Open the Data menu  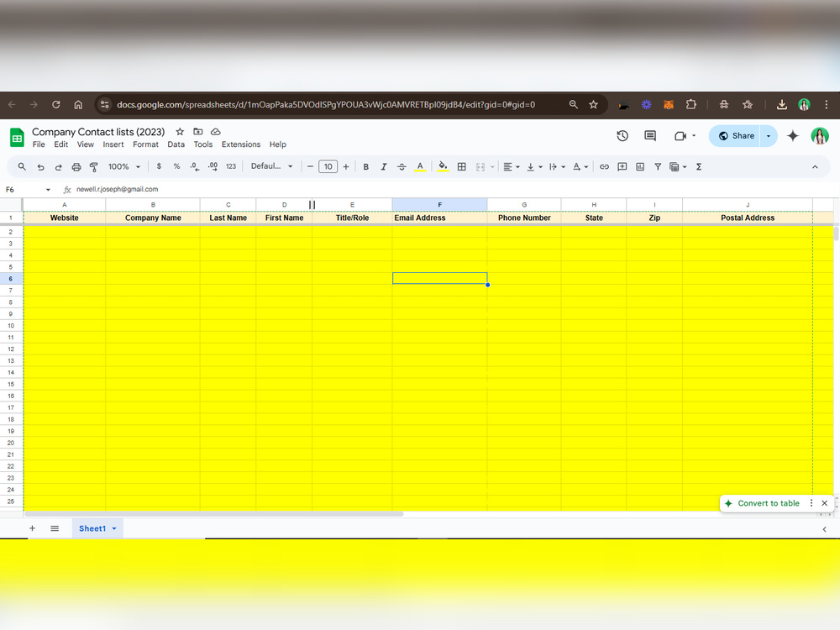click(176, 144)
